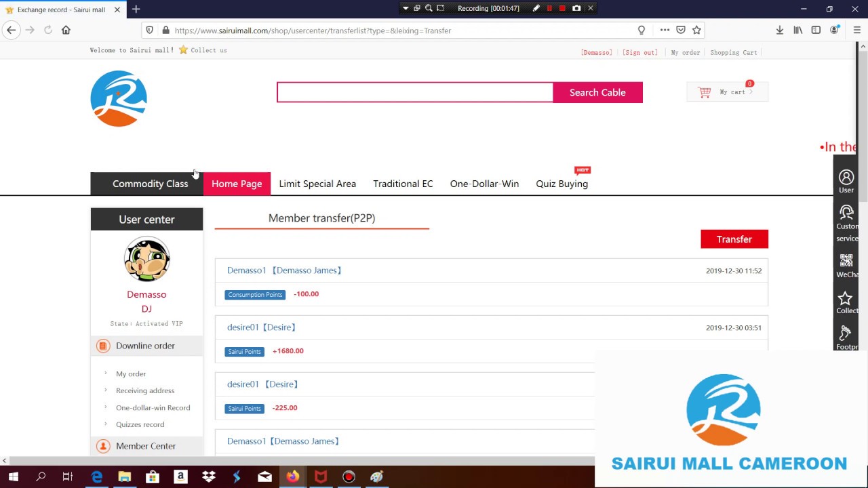The height and width of the screenshot is (488, 868).
Task: Click the padlock site info icon
Action: tap(165, 30)
